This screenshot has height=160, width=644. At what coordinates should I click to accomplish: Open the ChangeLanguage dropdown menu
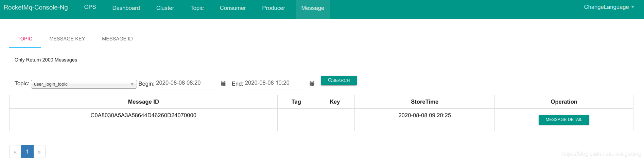click(x=609, y=7)
